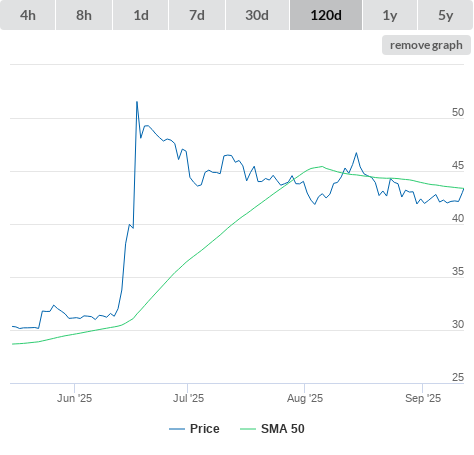Select the 8h time range

pos(84,15)
